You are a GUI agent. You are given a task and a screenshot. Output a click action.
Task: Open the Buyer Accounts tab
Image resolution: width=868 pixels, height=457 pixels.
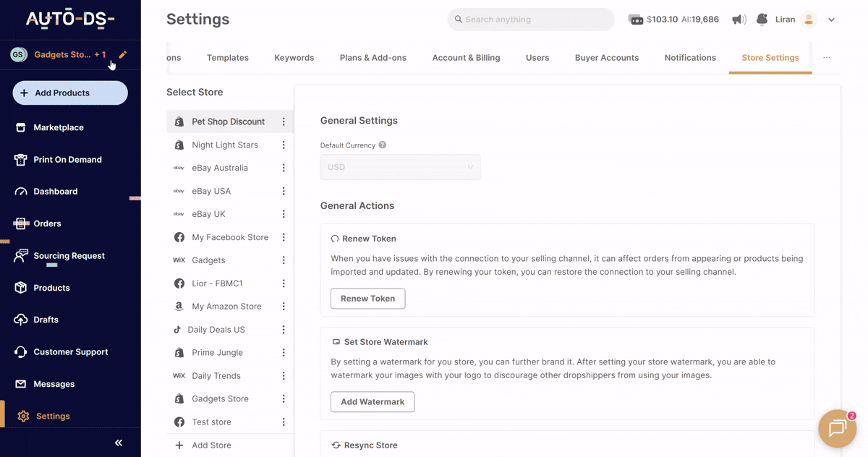(x=606, y=58)
